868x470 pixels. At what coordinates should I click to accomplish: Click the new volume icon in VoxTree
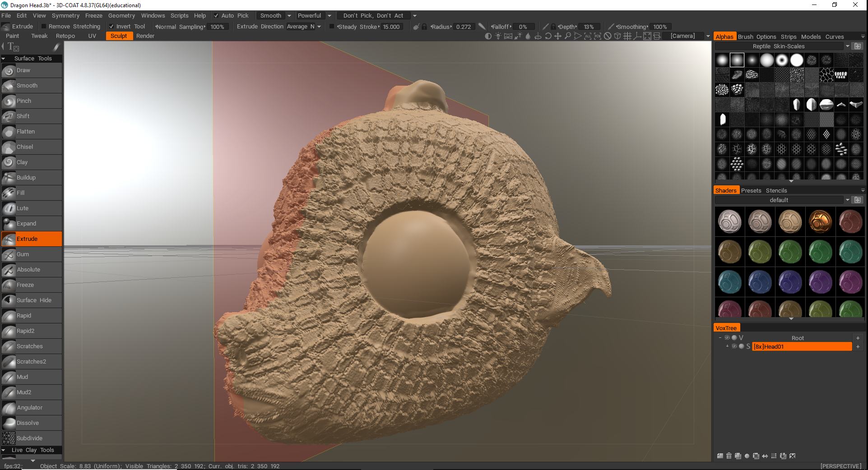pyautogui.click(x=720, y=456)
